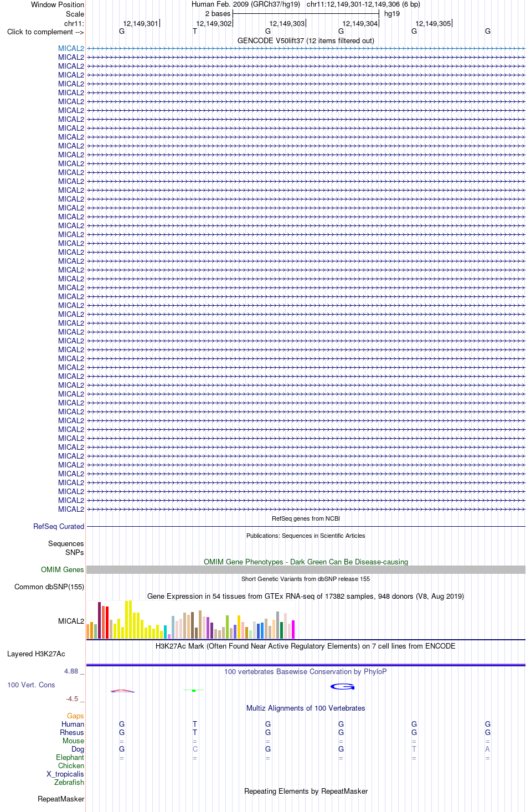Click the '2 bases' scale bar text
526x812 pixels.
218,14
